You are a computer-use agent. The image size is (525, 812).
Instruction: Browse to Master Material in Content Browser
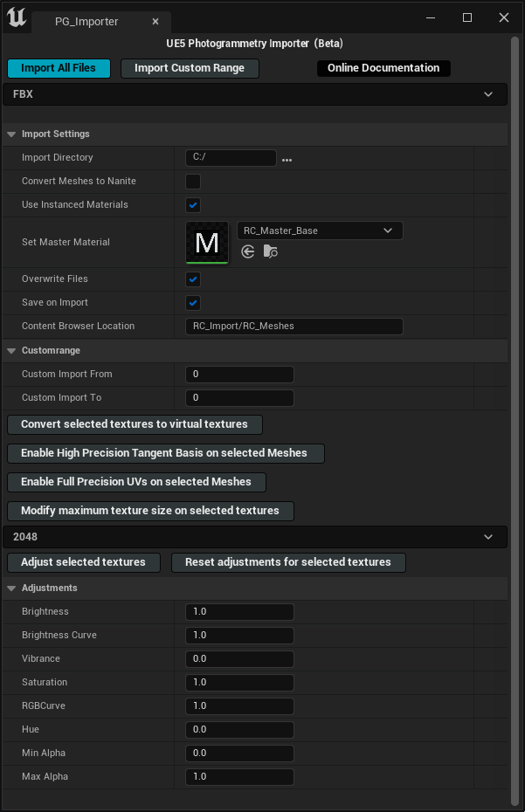coord(271,251)
